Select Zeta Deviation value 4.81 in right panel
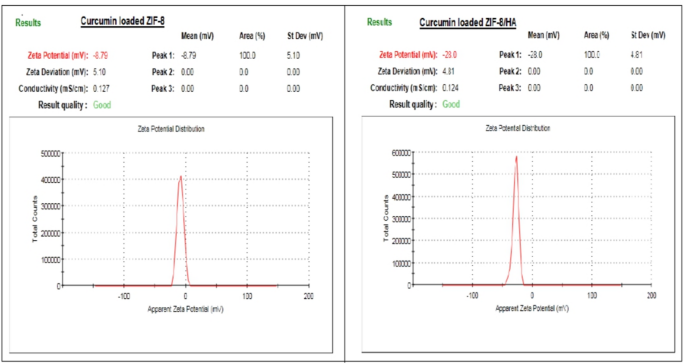685x364 pixels. click(448, 71)
